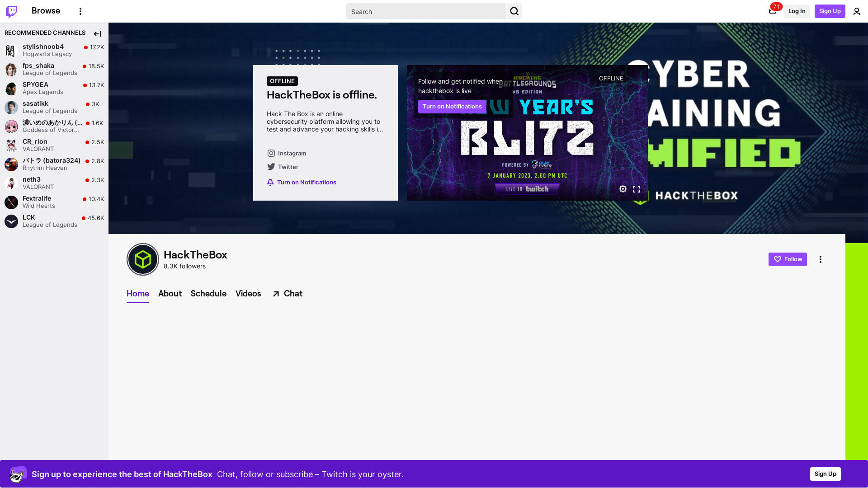Collapse the recommended channels sidebar
Viewport: 868px width, 488px height.
[97, 34]
